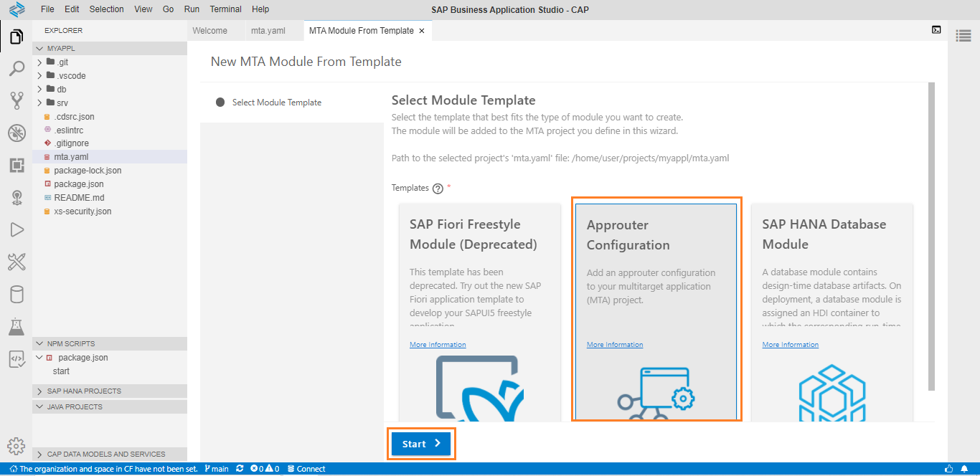The height and width of the screenshot is (476, 980).
Task: Click the Manage settings gear icon
Action: (16, 446)
